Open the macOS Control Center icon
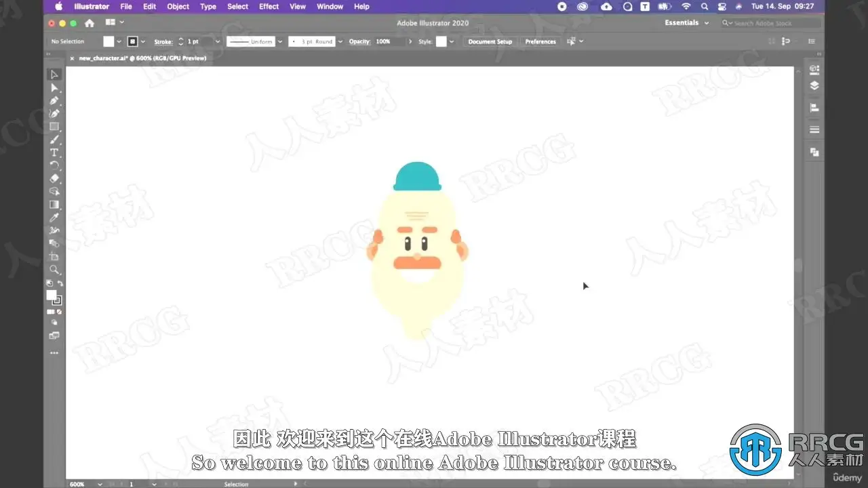868x488 pixels. coord(722,6)
